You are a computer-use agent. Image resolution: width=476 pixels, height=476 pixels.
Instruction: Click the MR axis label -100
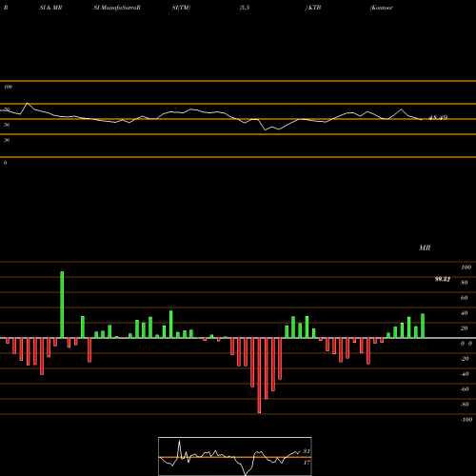466,420
